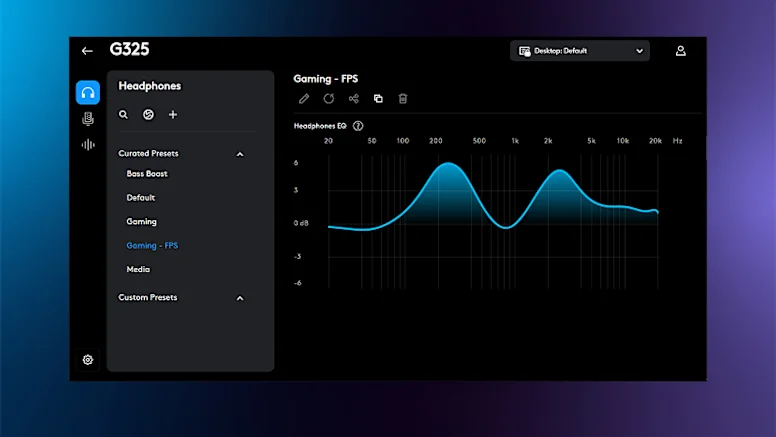Go back using the arrow icon
Viewport: 776px width, 437px height.
click(x=87, y=51)
